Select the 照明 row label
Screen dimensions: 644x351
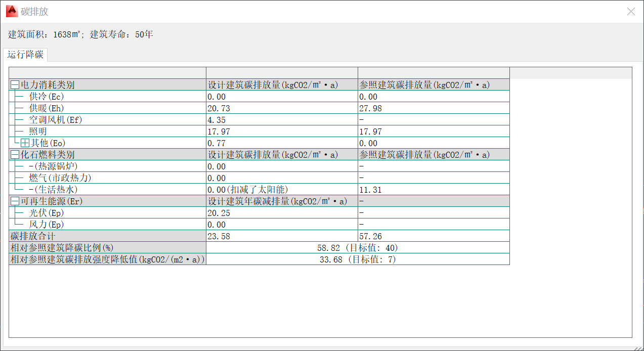tap(38, 131)
